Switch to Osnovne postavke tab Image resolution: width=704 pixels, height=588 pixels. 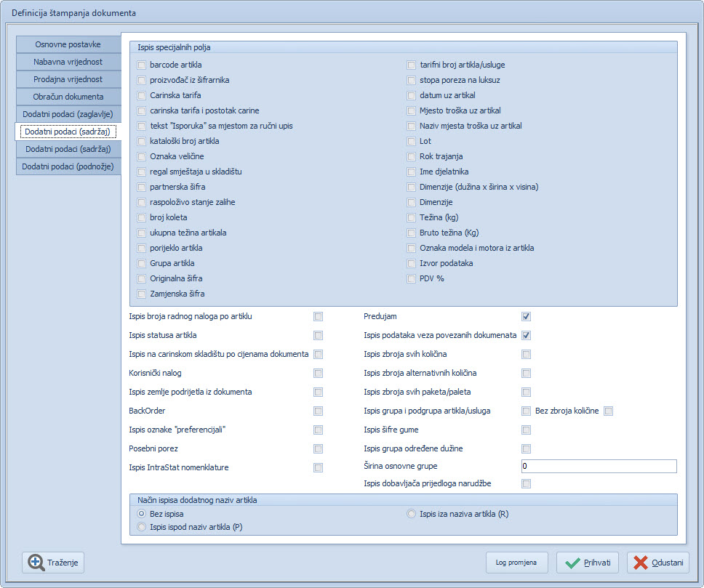[68, 44]
